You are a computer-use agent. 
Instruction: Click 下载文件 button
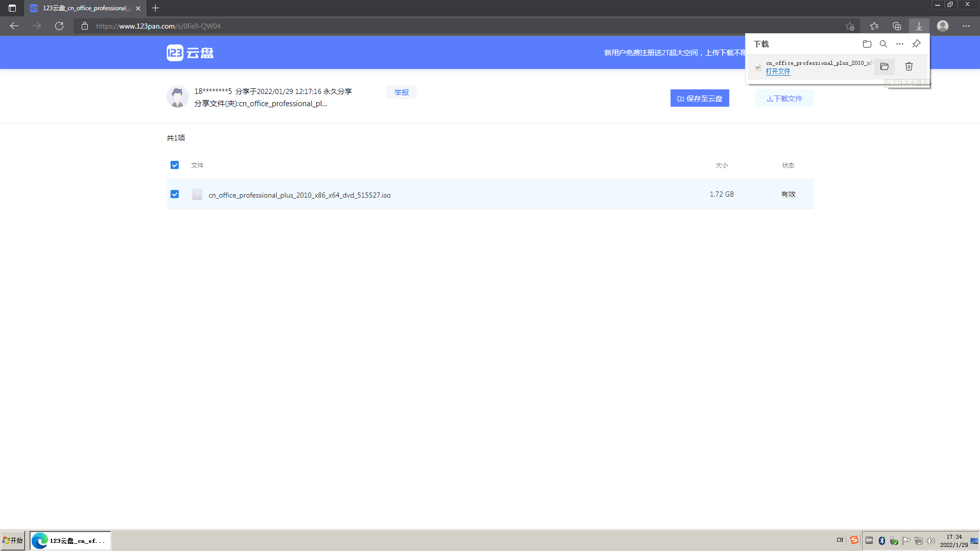[x=784, y=99]
